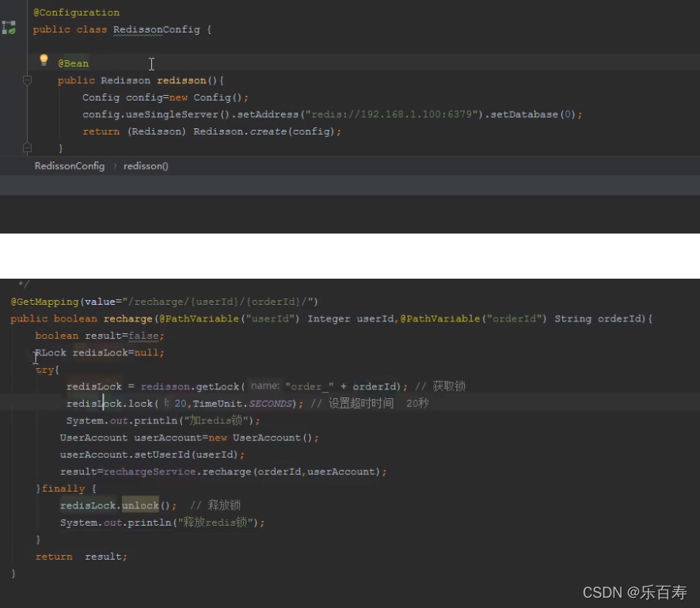This screenshot has height=608, width=700.
Task: Click the yellow light bulb intention icon
Action: pyautogui.click(x=44, y=60)
